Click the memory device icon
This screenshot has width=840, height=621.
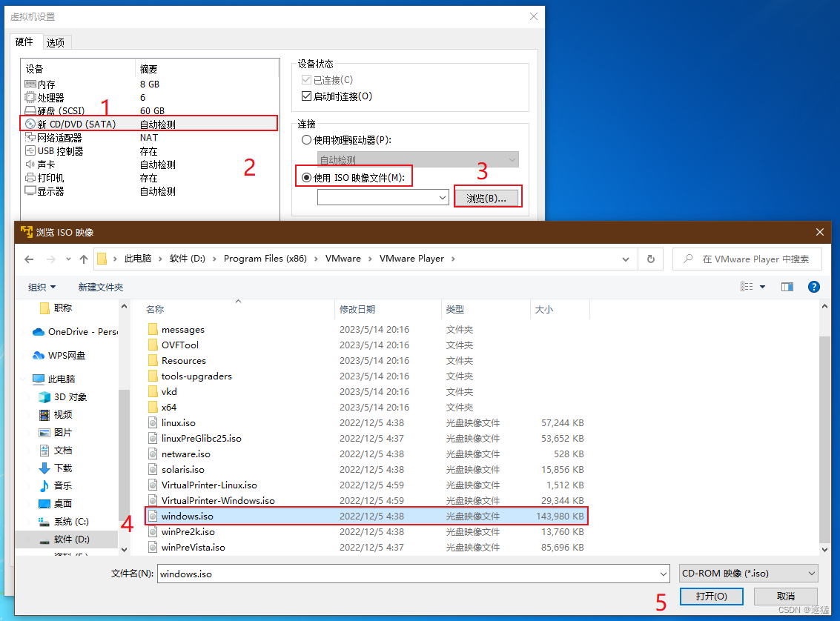(30, 84)
